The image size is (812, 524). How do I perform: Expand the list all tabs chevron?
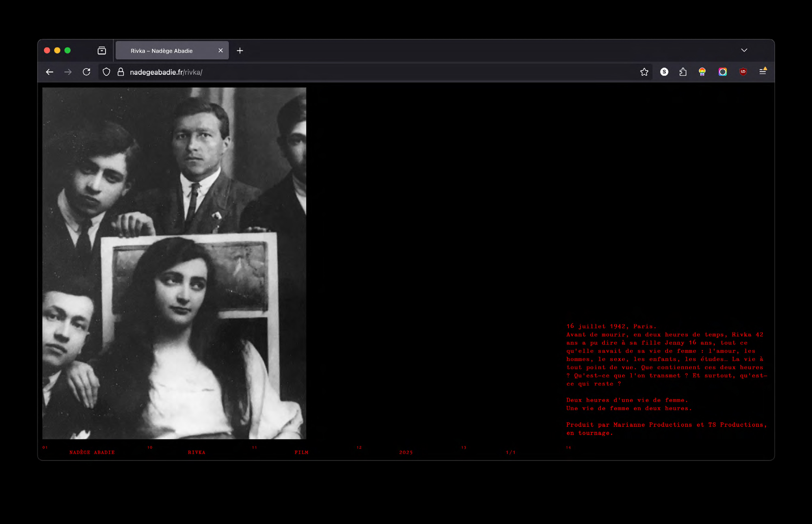[744, 50]
